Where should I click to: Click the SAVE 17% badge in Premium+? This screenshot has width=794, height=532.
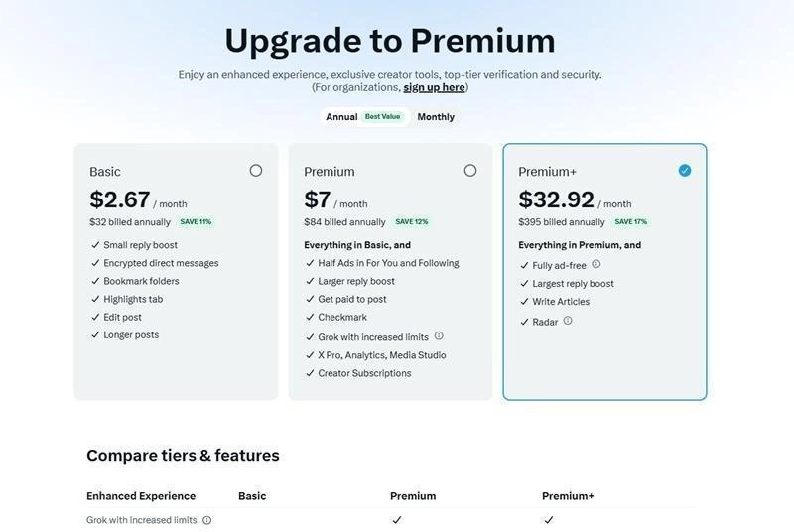[630, 222]
